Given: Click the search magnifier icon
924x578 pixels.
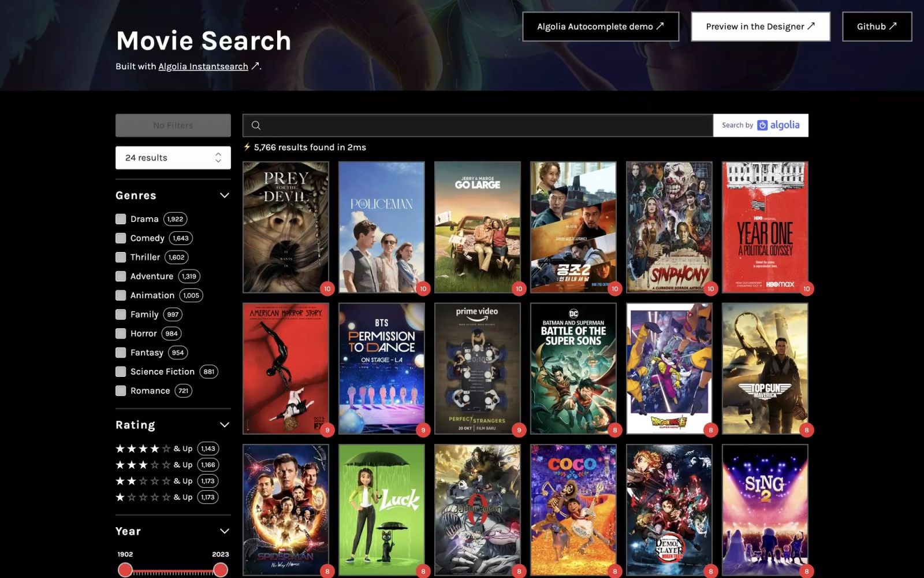Looking at the screenshot, I should tap(256, 125).
